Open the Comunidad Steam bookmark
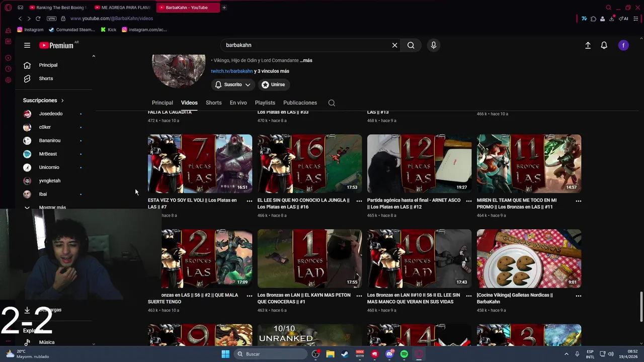Image resolution: width=644 pixels, height=362 pixels. [71, 30]
